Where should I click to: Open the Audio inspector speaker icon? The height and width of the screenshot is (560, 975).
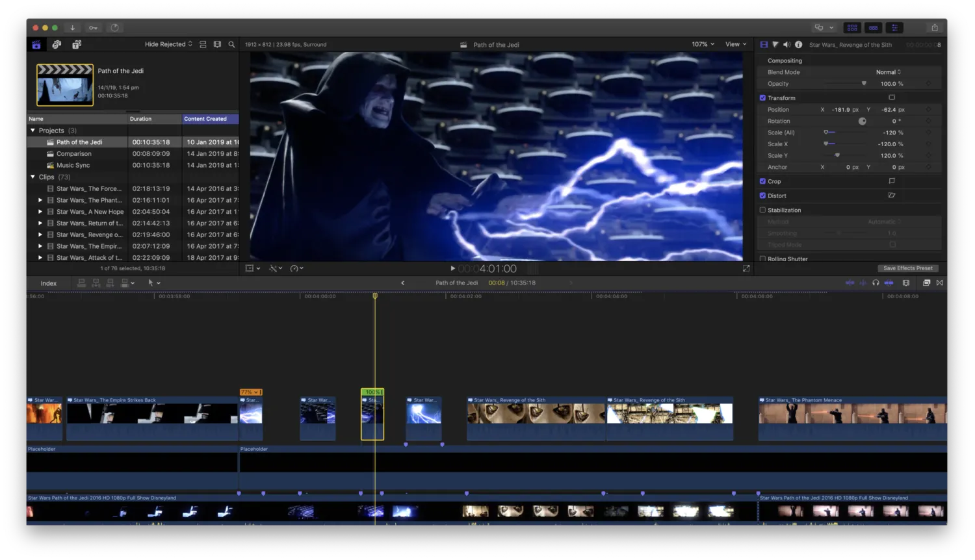[786, 45]
